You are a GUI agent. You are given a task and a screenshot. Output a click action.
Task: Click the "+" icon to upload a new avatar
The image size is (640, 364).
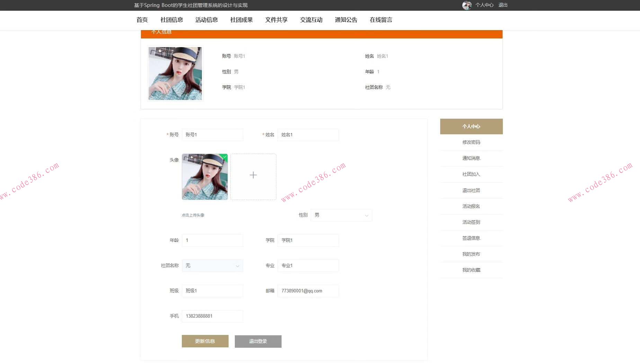click(253, 175)
